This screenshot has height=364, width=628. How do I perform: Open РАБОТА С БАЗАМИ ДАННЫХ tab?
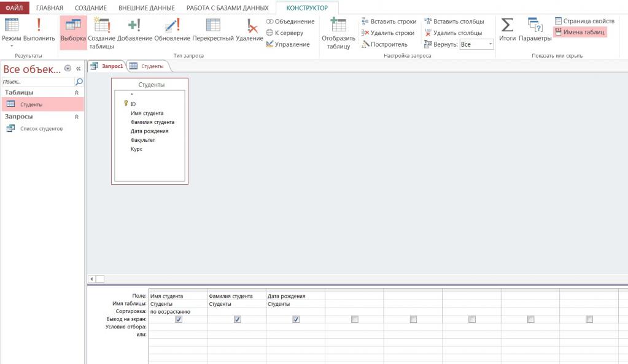pos(228,7)
